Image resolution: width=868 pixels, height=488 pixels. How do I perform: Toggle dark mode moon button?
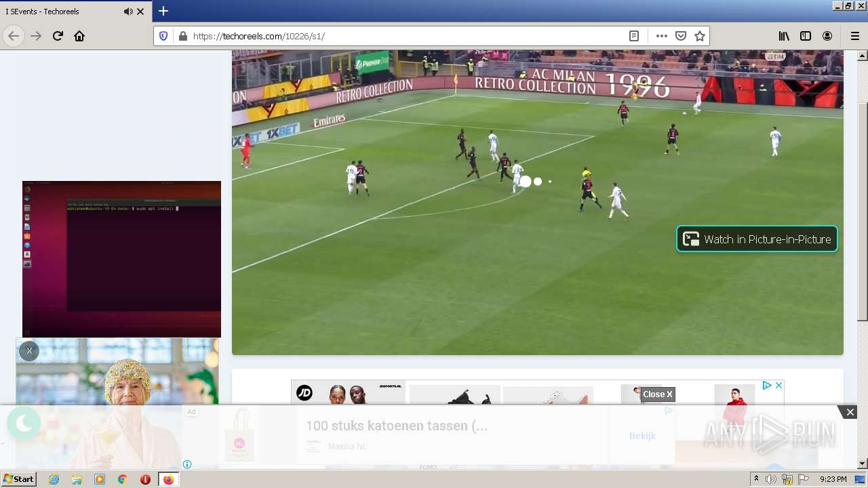(x=24, y=424)
